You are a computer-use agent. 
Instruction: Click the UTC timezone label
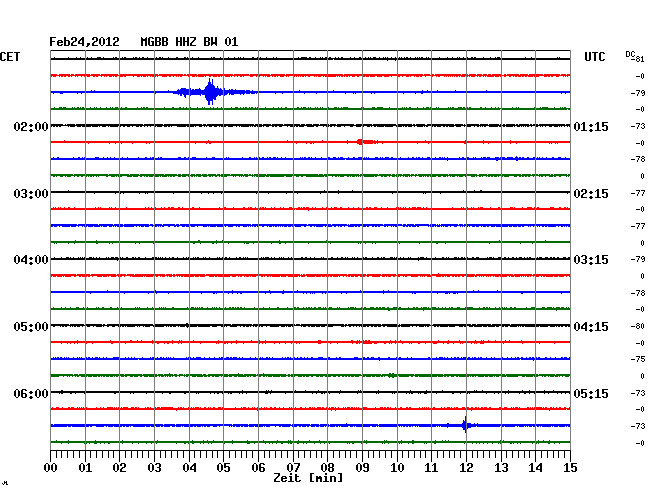click(x=594, y=57)
